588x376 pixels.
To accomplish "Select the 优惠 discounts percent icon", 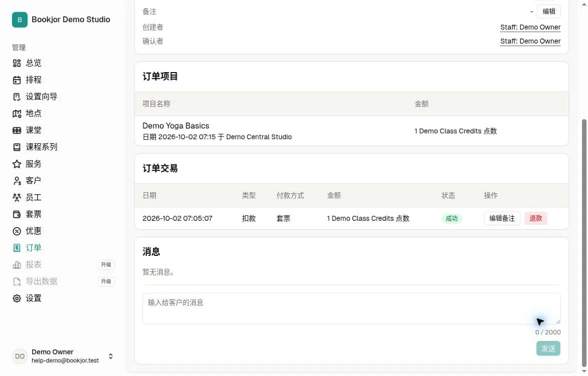I will [17, 231].
